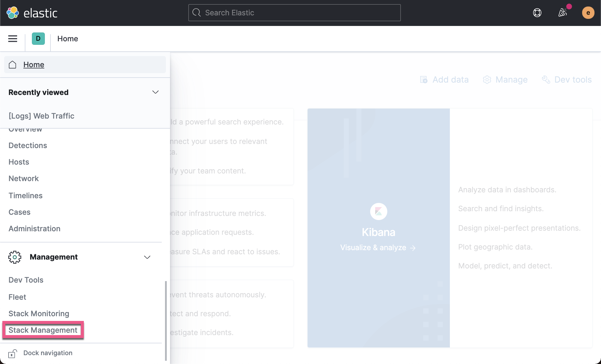Screen dimensions: 601x364
Task: Open Stack Management from sidebar
Action: [x=43, y=330]
